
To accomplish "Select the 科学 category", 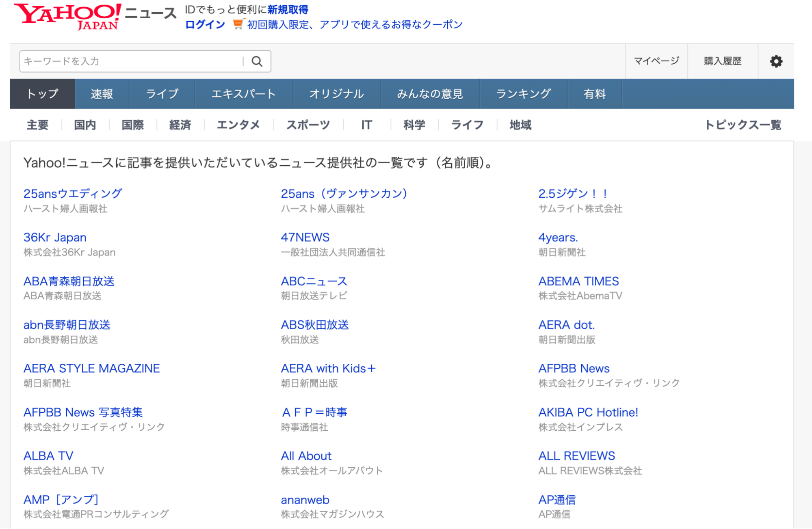I will coord(414,125).
